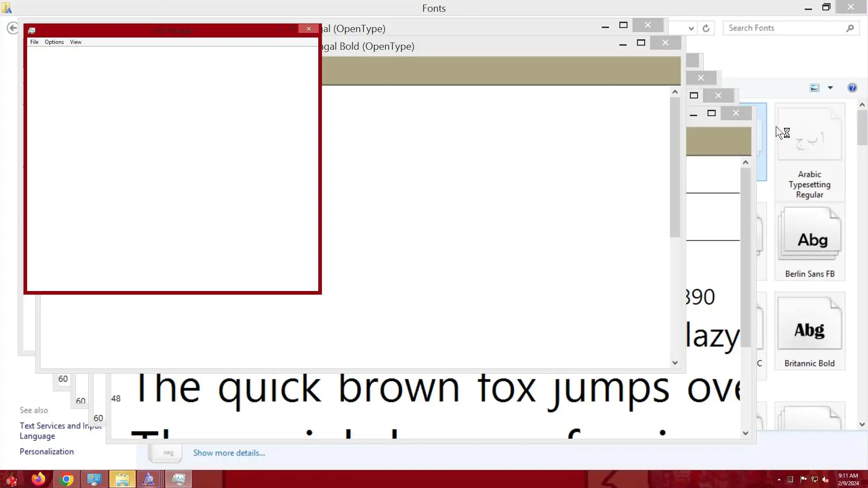
Task: Click the File Explorer taskbar icon
Action: click(122, 479)
